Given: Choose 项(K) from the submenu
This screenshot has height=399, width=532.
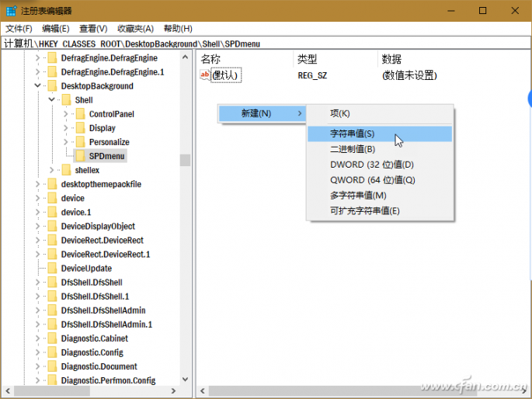Looking at the screenshot, I should (380, 113).
